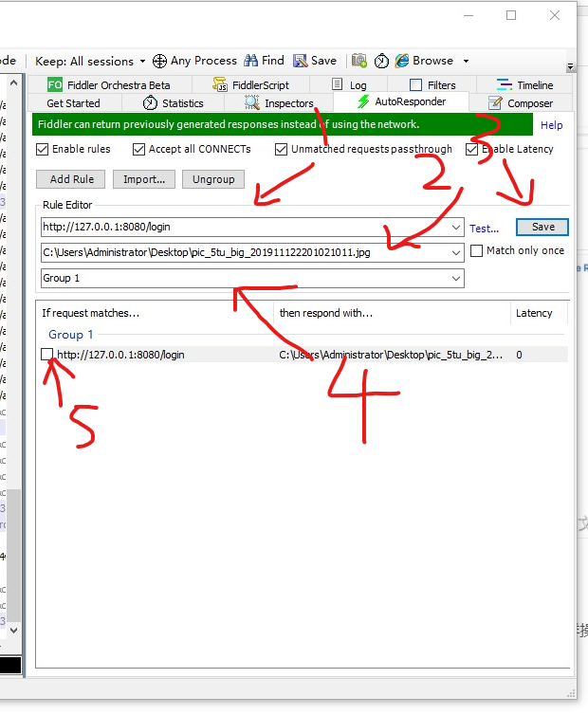588x715 pixels.
Task: Open the Composer tab
Action: [x=521, y=103]
